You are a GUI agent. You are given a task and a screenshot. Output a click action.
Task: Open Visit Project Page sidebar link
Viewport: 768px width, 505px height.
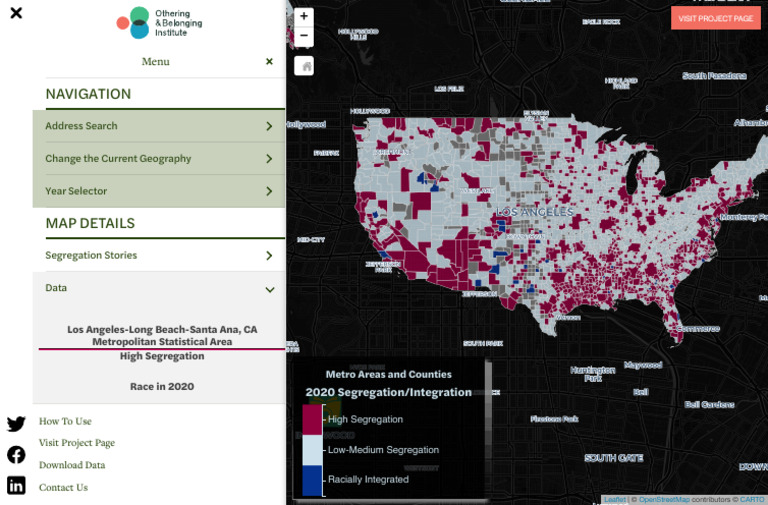click(x=77, y=443)
